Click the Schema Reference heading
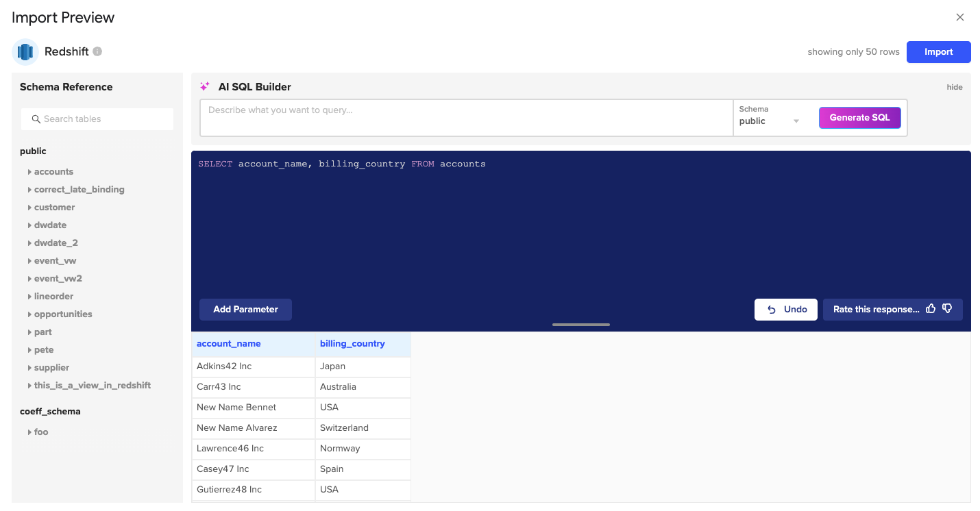Screen dimensions: 980x511 pos(66,87)
